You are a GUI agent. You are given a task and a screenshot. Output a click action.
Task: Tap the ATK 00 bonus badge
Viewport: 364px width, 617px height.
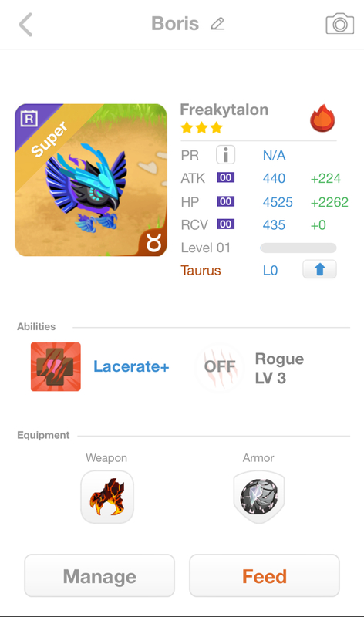coord(226,177)
